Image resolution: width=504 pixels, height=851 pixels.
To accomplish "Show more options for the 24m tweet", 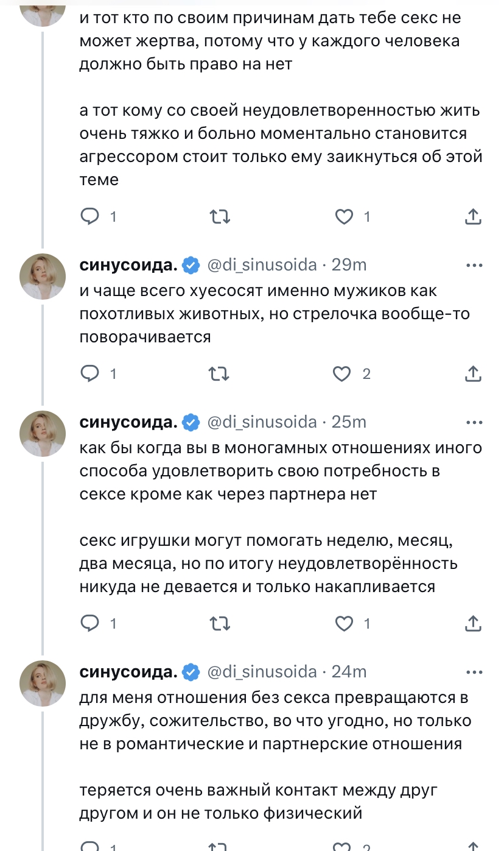I will 474,672.
